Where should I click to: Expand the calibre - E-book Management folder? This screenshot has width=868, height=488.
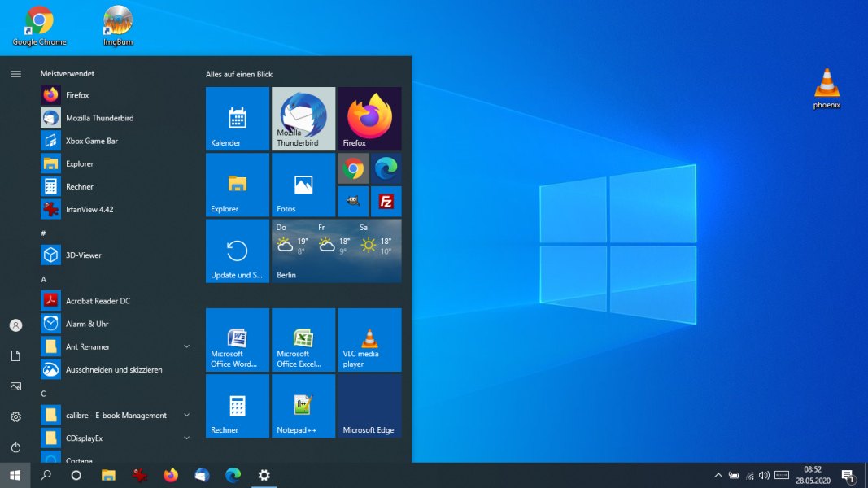pyautogui.click(x=186, y=415)
